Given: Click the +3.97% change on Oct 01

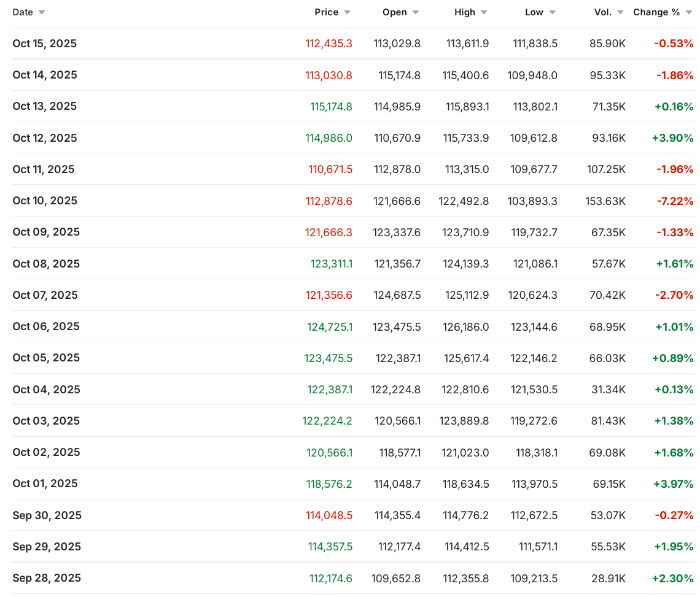Looking at the screenshot, I should [x=672, y=484].
